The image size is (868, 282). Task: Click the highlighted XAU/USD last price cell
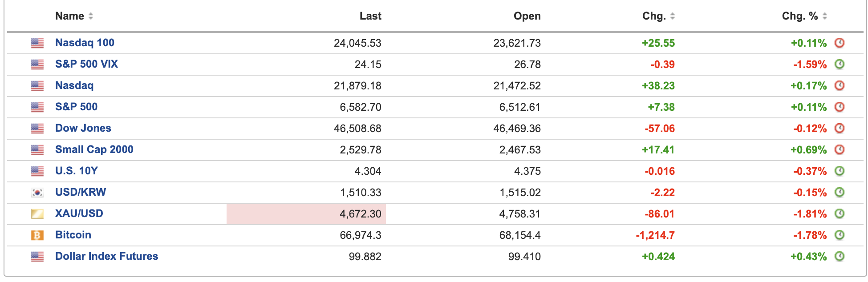pyautogui.click(x=306, y=214)
